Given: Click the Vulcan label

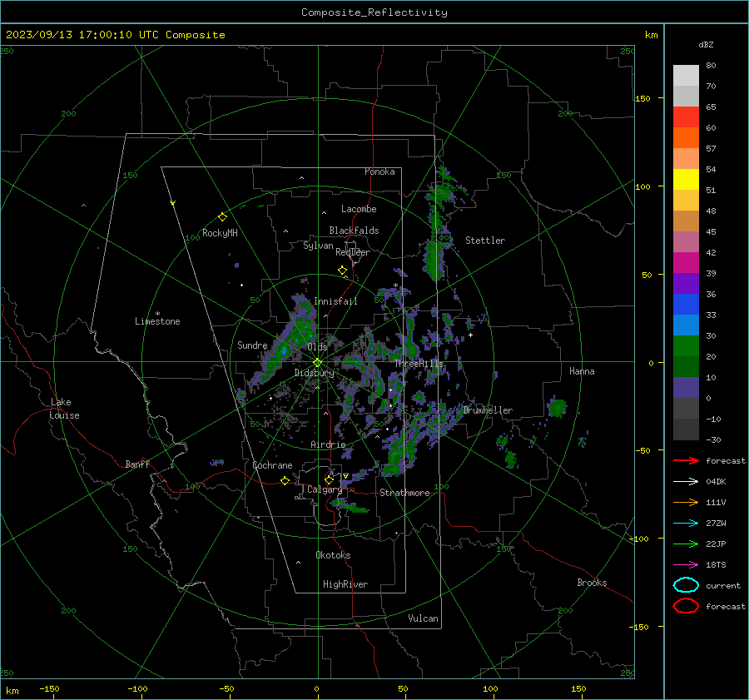Looking at the screenshot, I should pos(423,618).
